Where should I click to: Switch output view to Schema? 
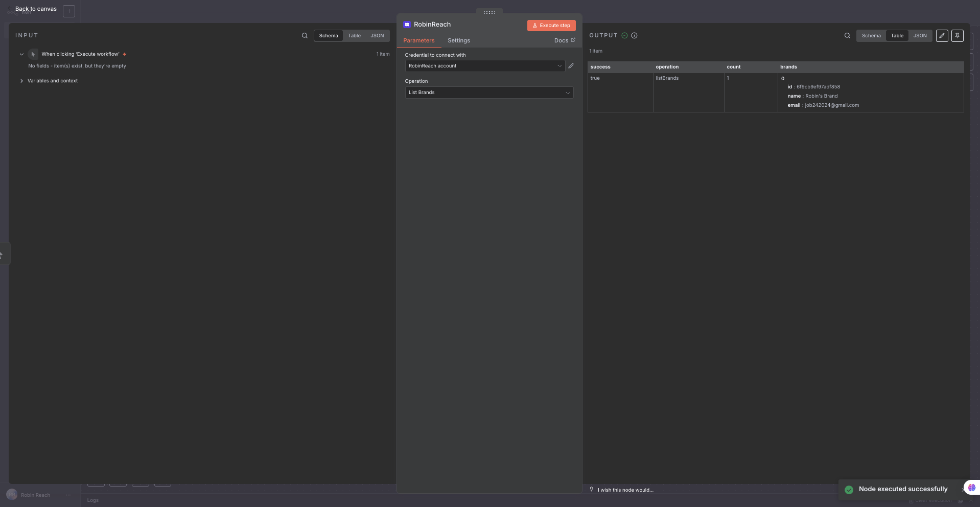click(871, 36)
